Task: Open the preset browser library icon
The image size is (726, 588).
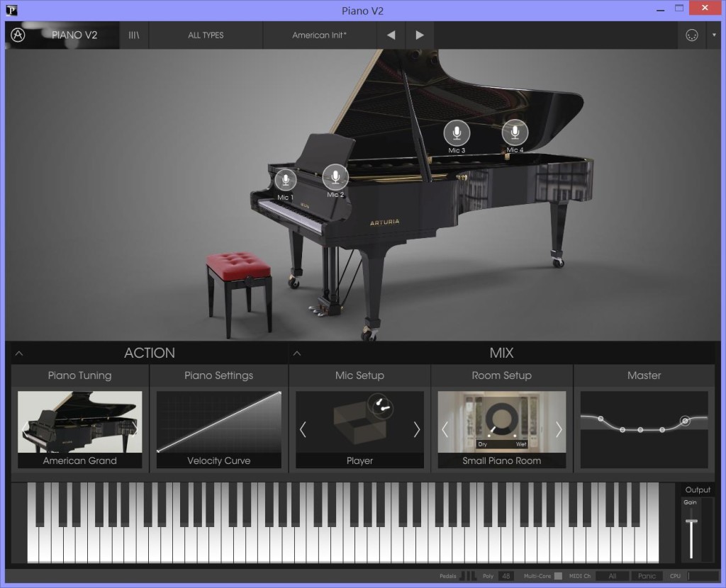Action: pos(133,35)
